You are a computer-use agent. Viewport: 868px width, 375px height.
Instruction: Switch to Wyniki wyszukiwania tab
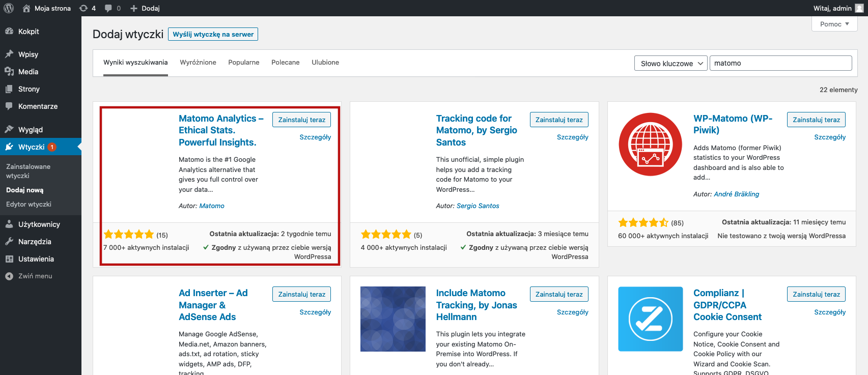(x=135, y=63)
